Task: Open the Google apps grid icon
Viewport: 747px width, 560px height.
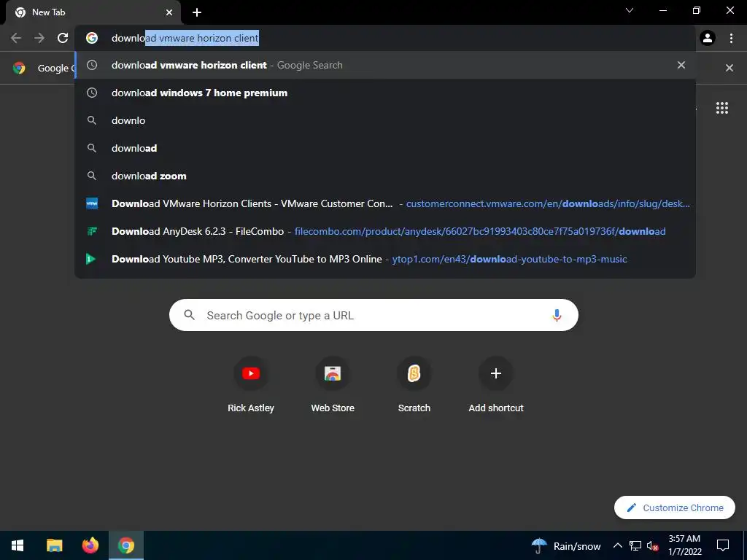Action: coord(722,108)
